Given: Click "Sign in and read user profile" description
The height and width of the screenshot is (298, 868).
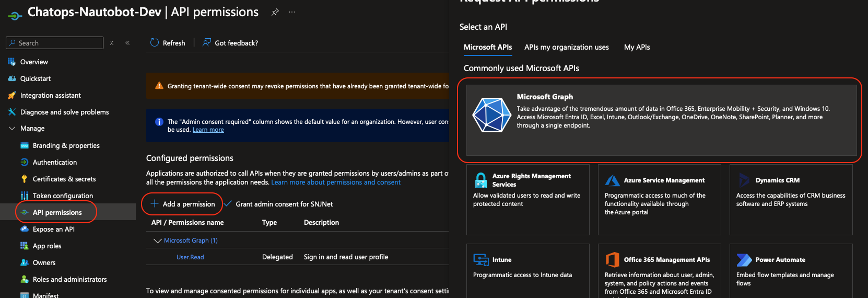Looking at the screenshot, I should (346, 257).
